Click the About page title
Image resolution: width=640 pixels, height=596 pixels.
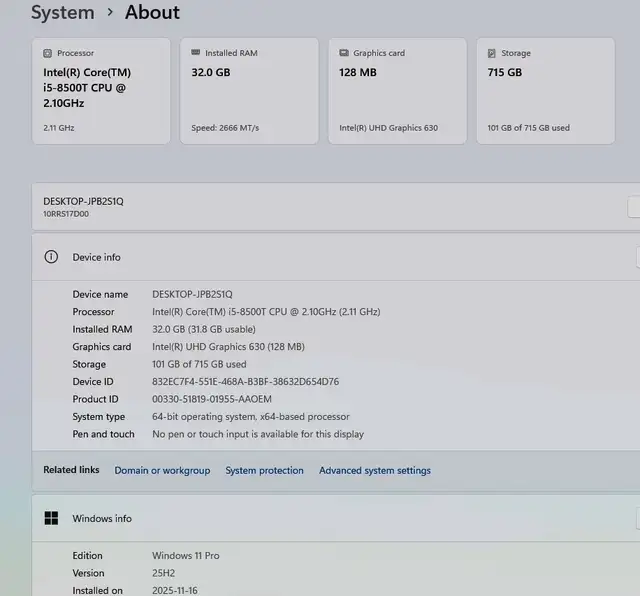(152, 12)
